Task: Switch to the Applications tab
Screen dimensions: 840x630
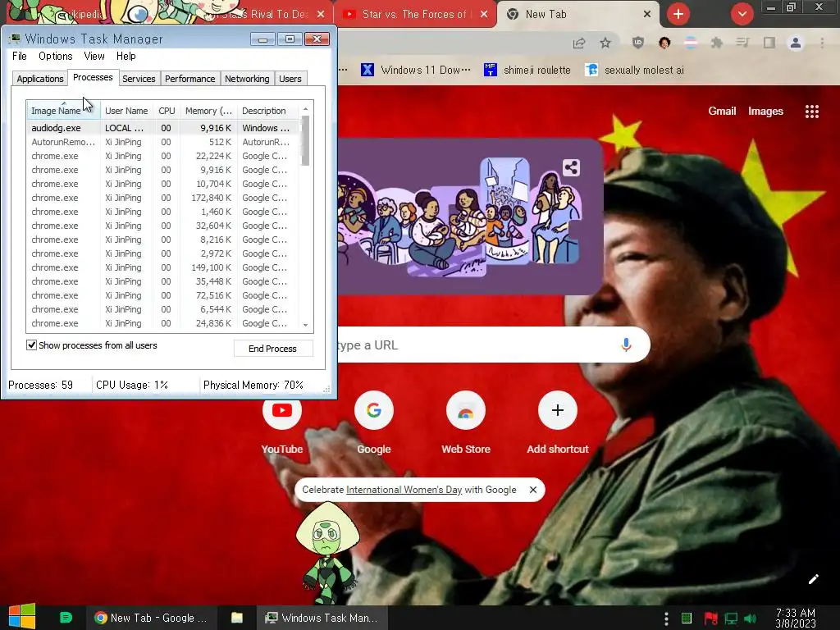Action: (39, 79)
